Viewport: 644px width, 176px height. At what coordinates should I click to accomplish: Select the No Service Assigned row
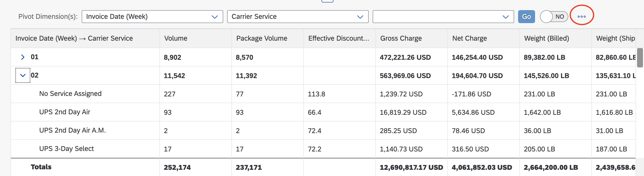point(323,94)
